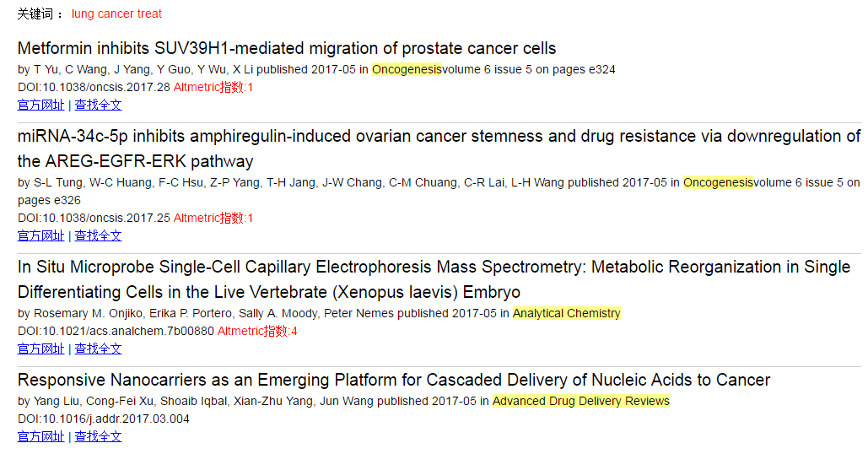The width and height of the screenshot is (868, 454).
Task: Click the red keyword lung cancer treat
Action: pyautogui.click(x=116, y=14)
